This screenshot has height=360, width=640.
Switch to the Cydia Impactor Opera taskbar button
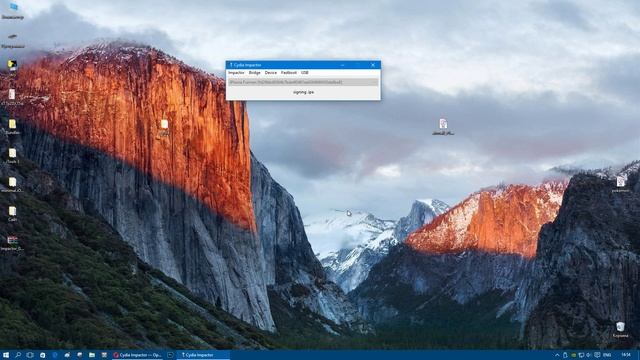pyautogui.click(x=138, y=355)
